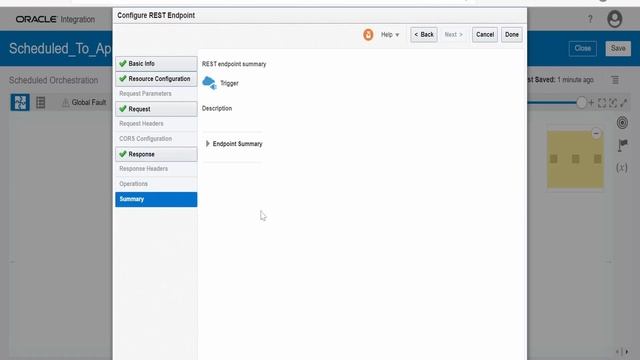Click the zoom slider handle

click(x=581, y=102)
